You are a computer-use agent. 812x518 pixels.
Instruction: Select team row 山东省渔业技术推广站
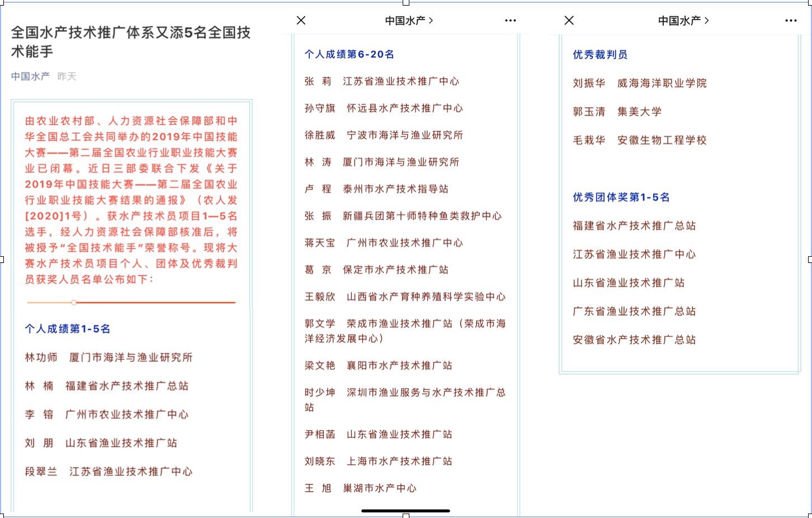click(629, 283)
